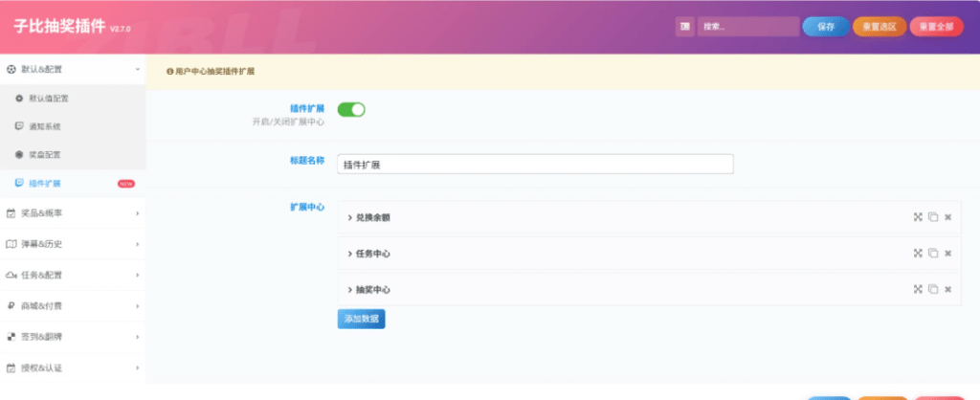980x400 pixels.
Task: Expand the 弹幕&历史 section arrow
Action: [x=138, y=244]
